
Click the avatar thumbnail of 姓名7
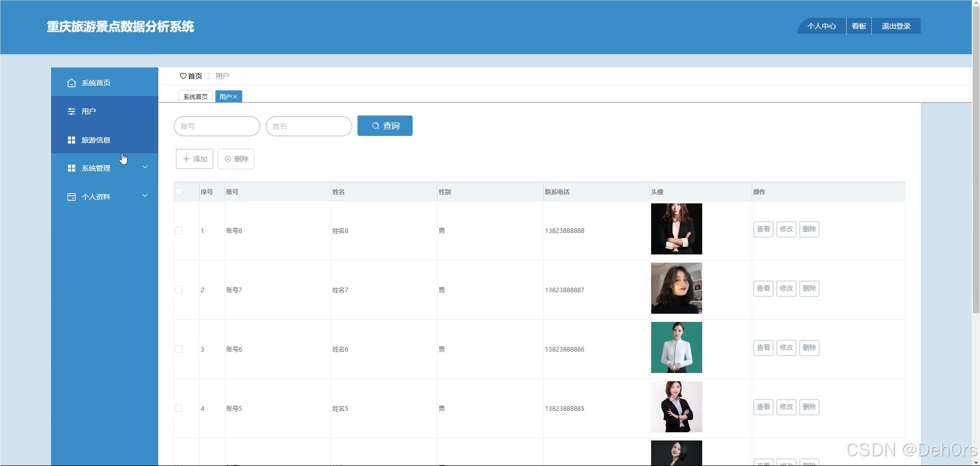[677, 288]
